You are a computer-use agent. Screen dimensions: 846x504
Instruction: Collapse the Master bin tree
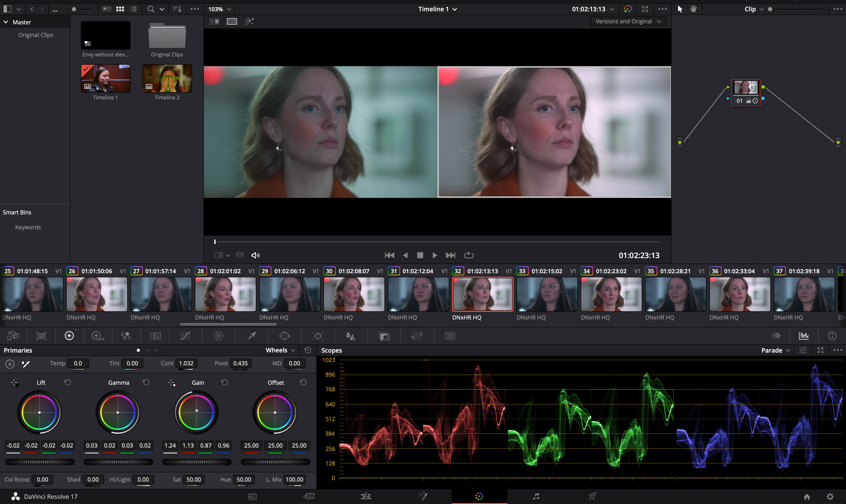pos(6,22)
